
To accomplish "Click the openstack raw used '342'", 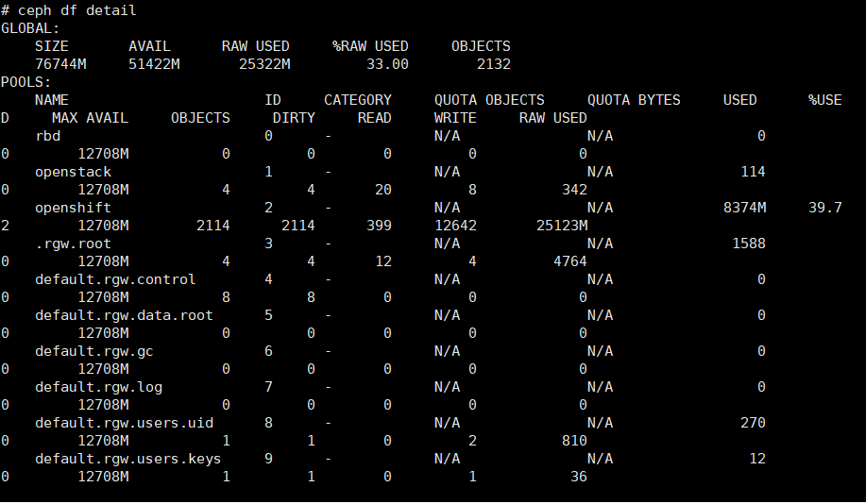I will tap(574, 190).
